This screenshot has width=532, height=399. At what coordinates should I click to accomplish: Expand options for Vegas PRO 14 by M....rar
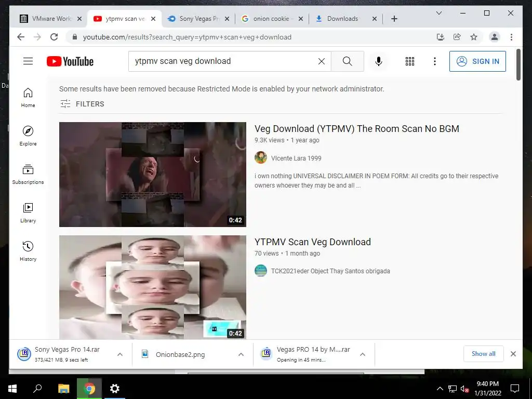point(362,354)
